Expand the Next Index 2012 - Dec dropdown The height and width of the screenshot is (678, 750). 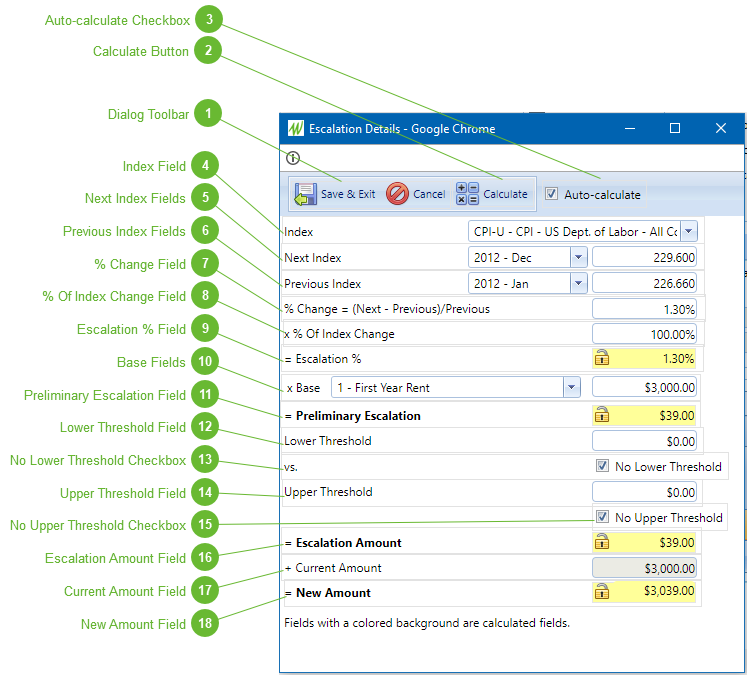point(578,258)
